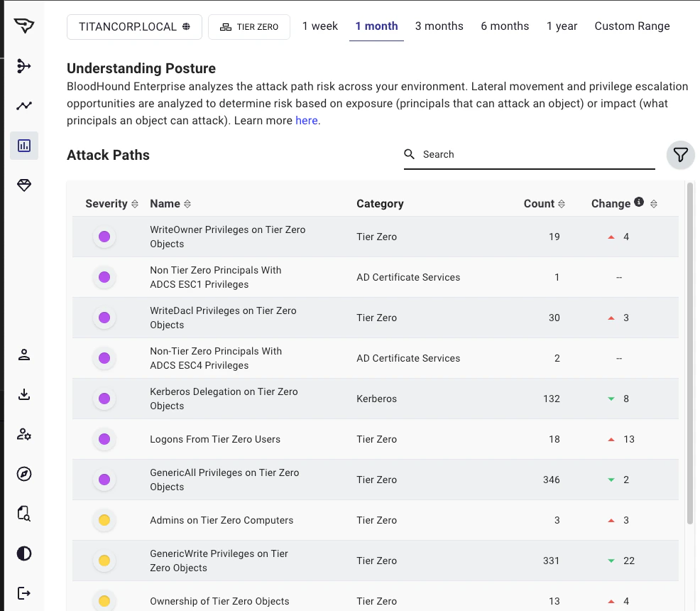Screen dimensions: 700x611
Task: Open the file search icon in sidebar
Action: (x=24, y=514)
